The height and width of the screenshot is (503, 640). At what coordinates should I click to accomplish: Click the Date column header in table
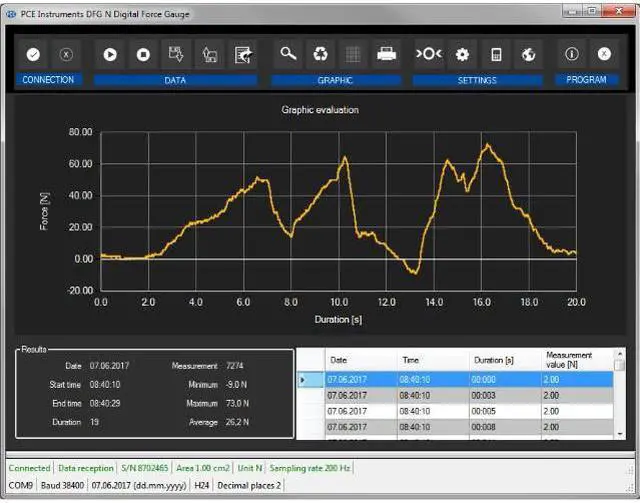coord(360,360)
